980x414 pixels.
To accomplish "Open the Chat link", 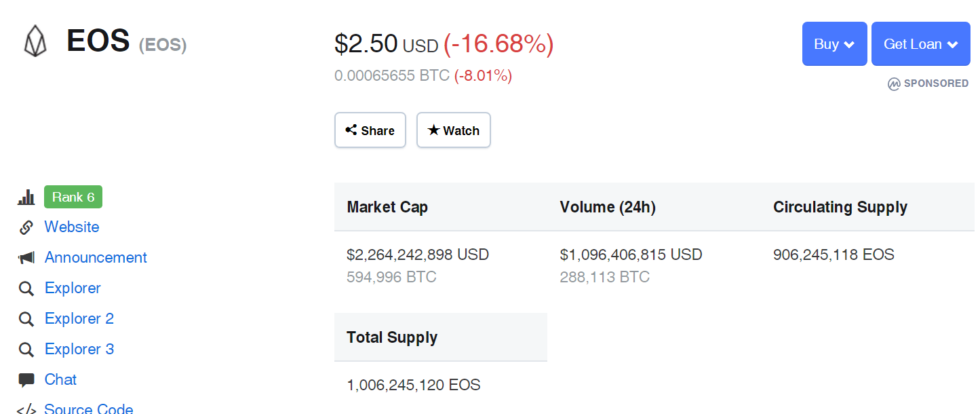I will coord(60,379).
